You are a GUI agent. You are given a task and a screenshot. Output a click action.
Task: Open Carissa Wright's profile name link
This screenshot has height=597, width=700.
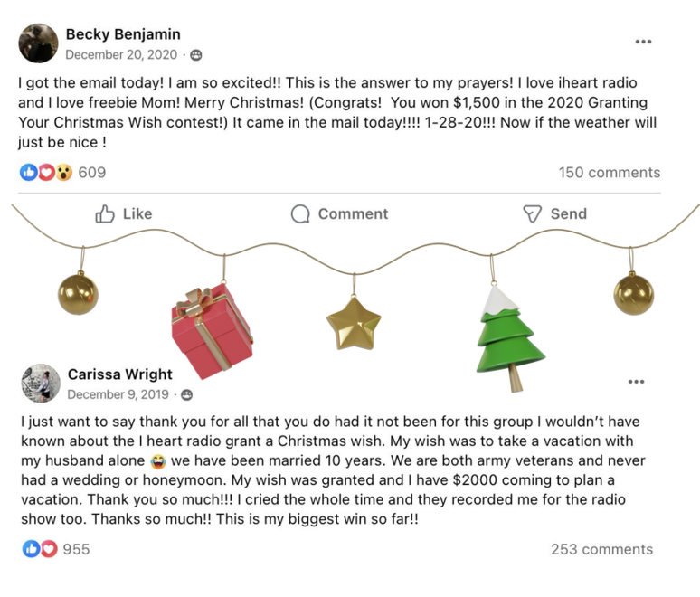119,374
